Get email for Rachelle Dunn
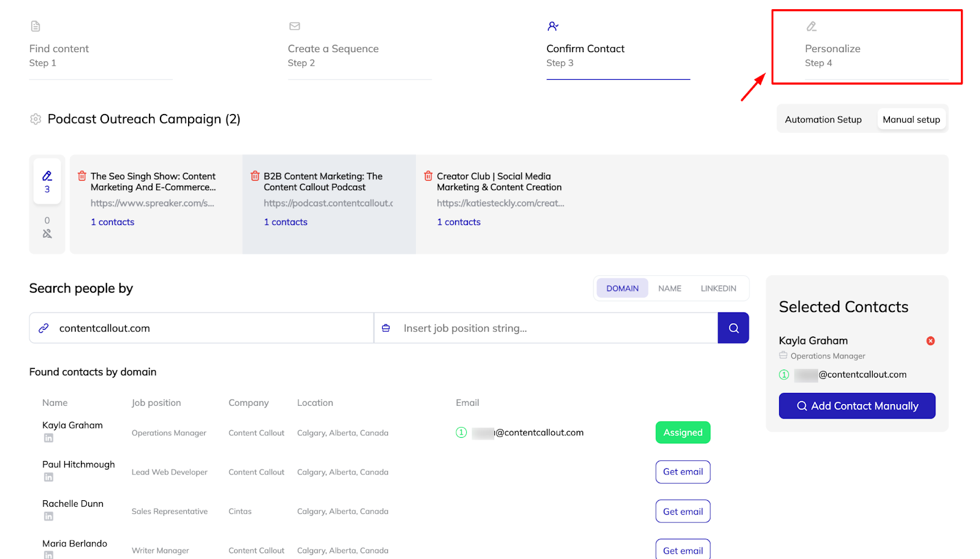Image resolution: width=980 pixels, height=559 pixels. (683, 511)
